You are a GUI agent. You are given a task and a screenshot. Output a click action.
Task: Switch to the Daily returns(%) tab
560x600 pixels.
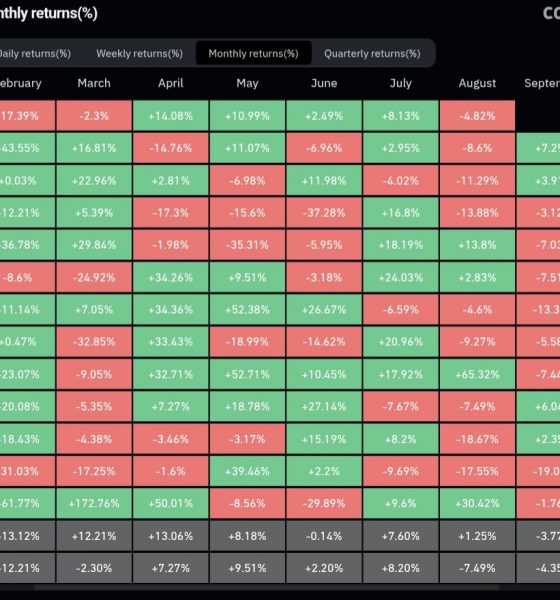(35, 54)
